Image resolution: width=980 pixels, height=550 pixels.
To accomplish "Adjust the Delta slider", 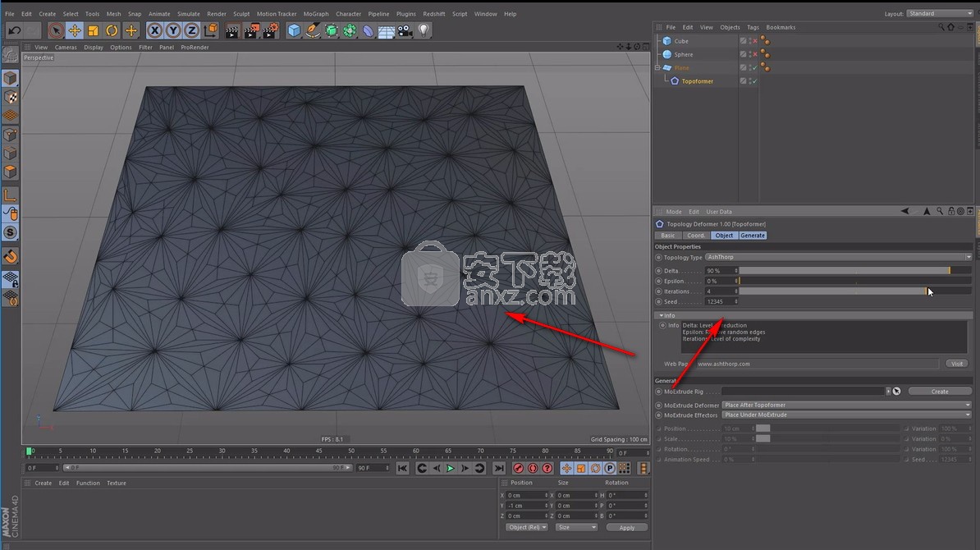I will click(x=854, y=271).
